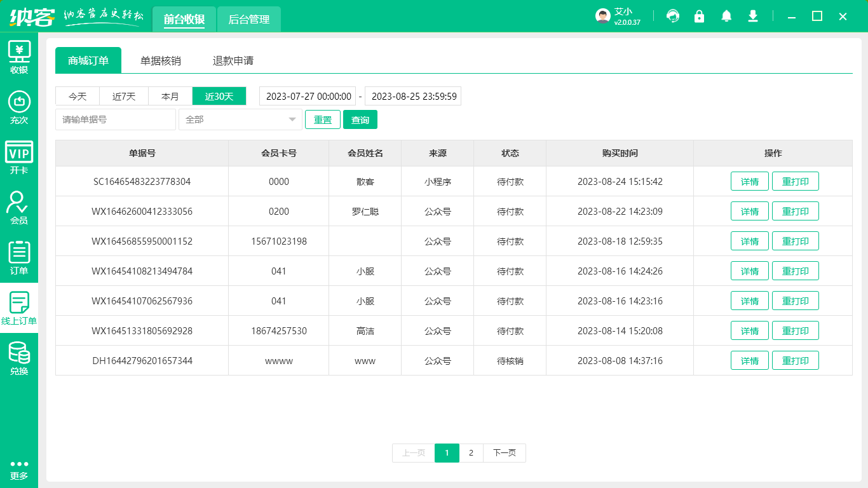Open the 订单 orders sidebar icon
This screenshot has height=488, width=868.
[19, 258]
